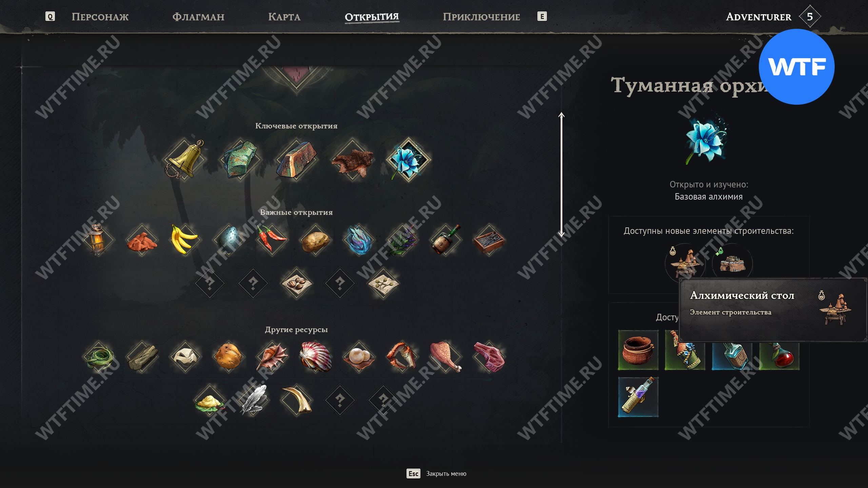Switch to the Флагман tab

click(198, 17)
